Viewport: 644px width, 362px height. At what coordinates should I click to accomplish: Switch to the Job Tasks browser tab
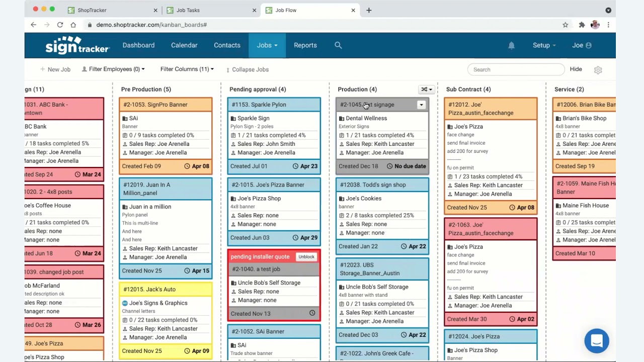click(211, 10)
